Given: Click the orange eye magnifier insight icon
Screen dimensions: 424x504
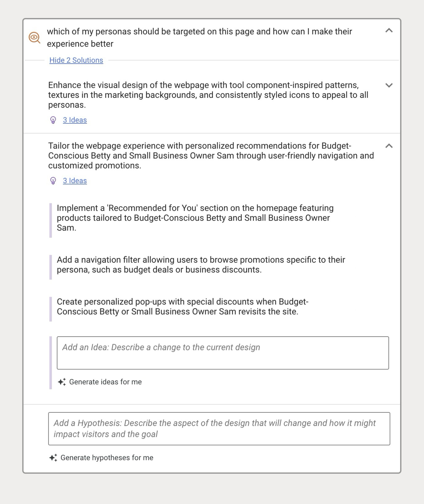Looking at the screenshot, I should point(34,38).
